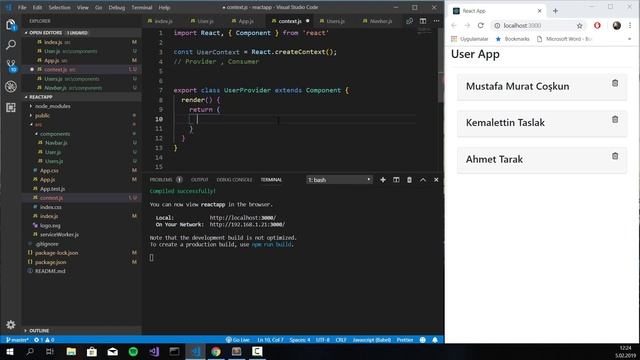Maximize the terminal panel size
This screenshot has width=640, height=360.
tap(423, 180)
